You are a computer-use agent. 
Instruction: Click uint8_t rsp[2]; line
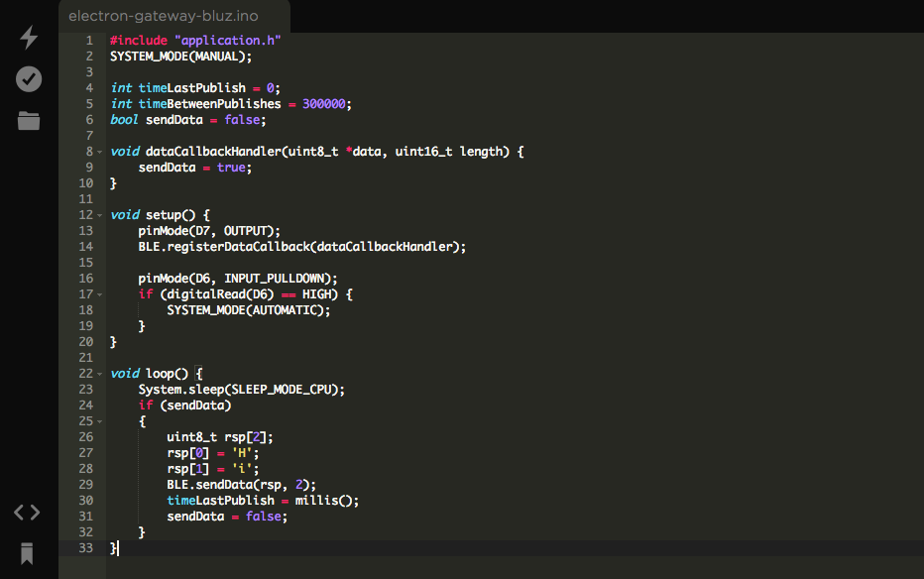pyautogui.click(x=220, y=437)
